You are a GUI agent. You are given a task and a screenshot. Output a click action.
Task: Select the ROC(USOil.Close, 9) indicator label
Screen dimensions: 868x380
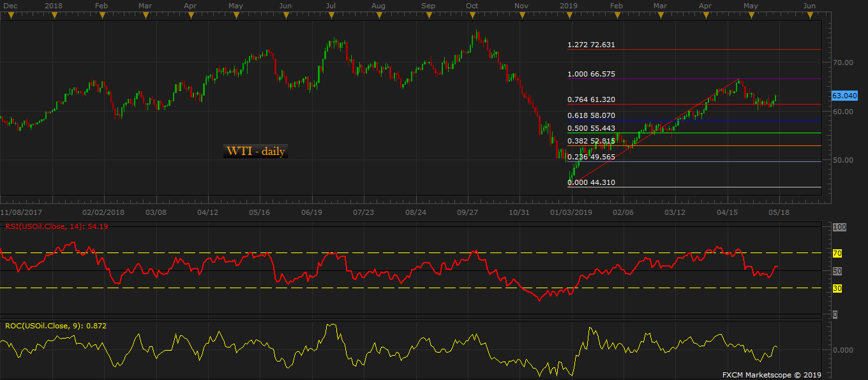point(56,326)
